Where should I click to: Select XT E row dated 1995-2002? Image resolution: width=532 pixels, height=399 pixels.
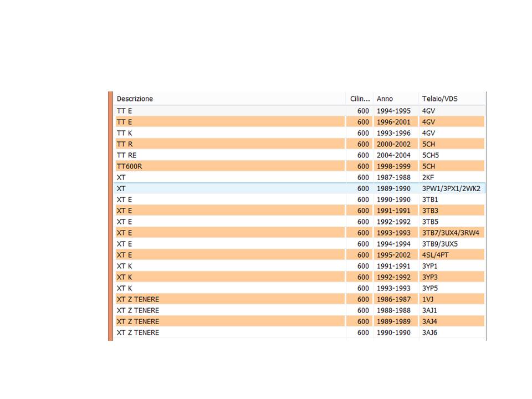pos(300,255)
